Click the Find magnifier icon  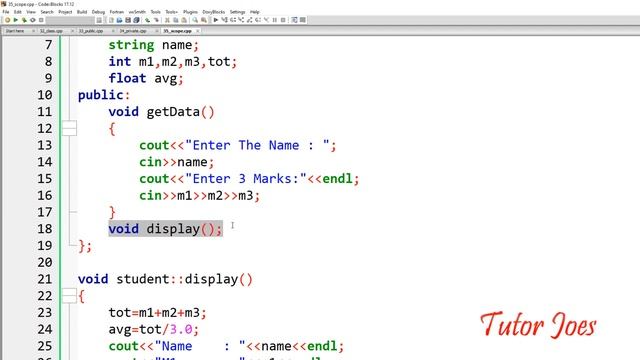point(195,20)
